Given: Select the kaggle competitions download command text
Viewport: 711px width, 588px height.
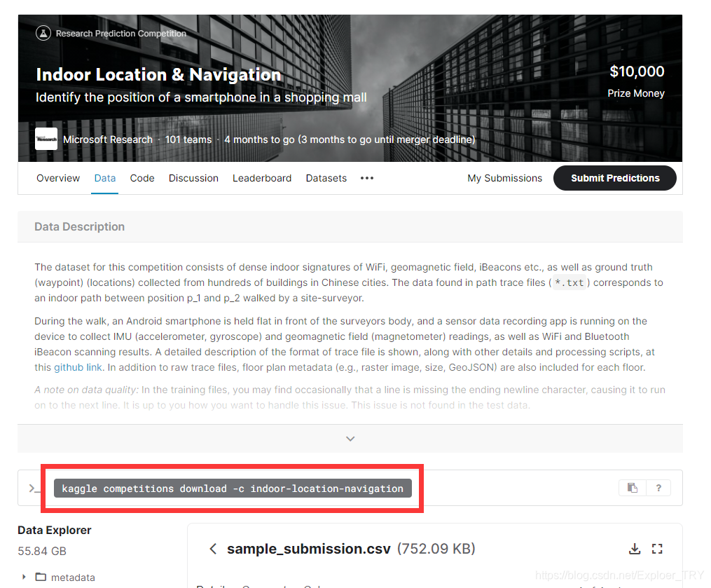Looking at the screenshot, I should 233,488.
